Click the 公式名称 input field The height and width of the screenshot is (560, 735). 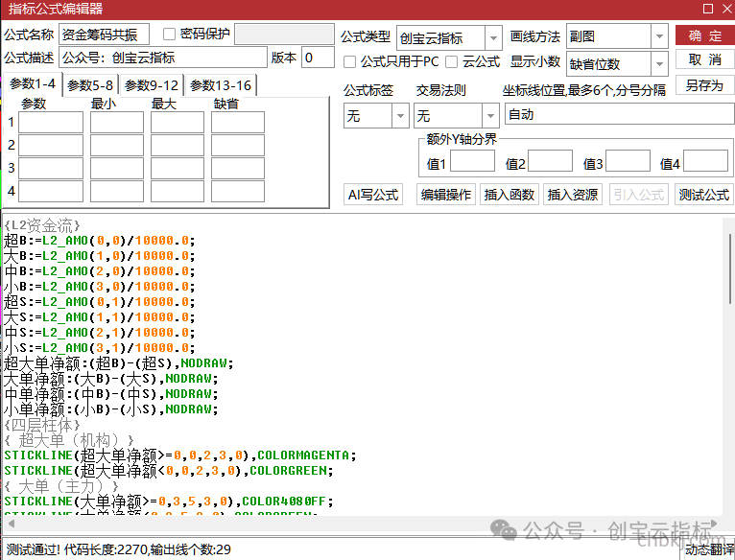pos(104,35)
